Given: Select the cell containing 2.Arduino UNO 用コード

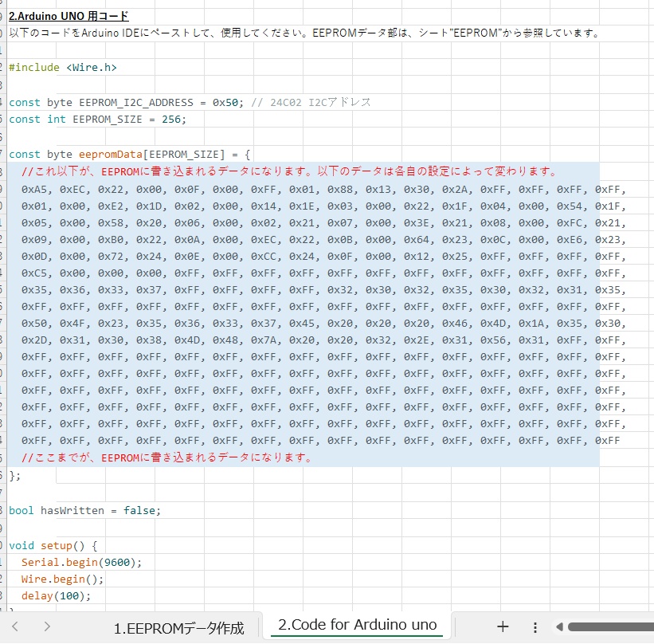Looking at the screenshot, I should tap(66, 15).
